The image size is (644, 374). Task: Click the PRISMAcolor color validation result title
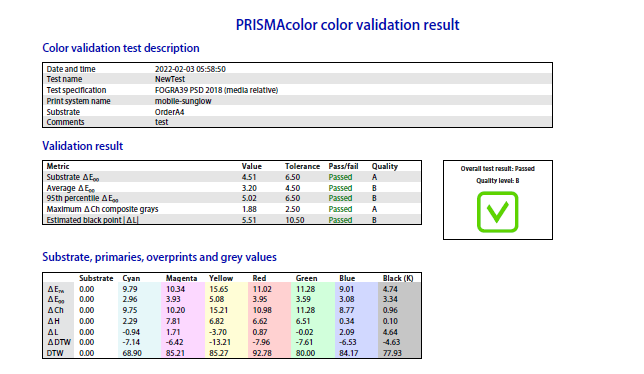[347, 25]
